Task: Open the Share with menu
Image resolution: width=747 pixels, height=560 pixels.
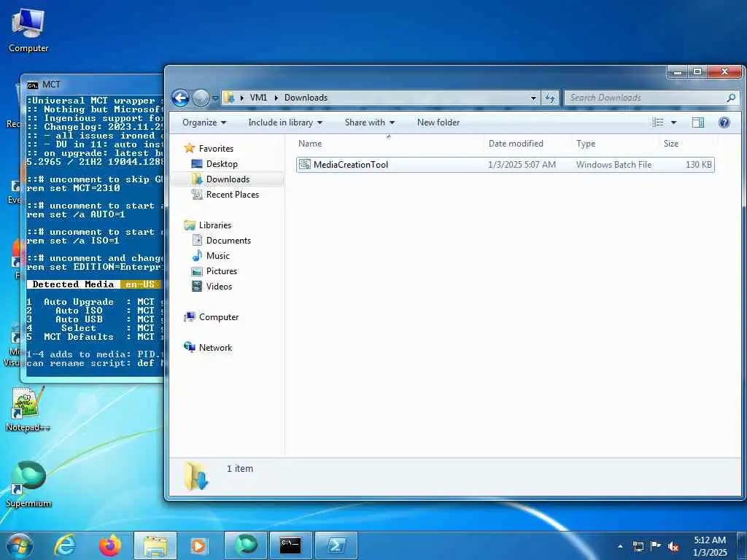Action: [369, 122]
